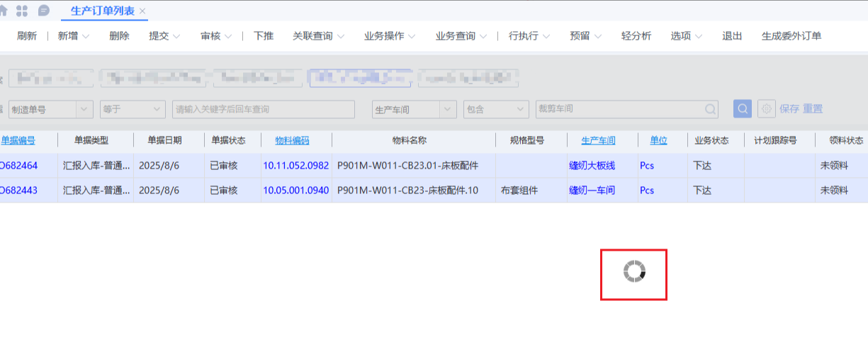Click the 重置 filter link

coord(813,109)
